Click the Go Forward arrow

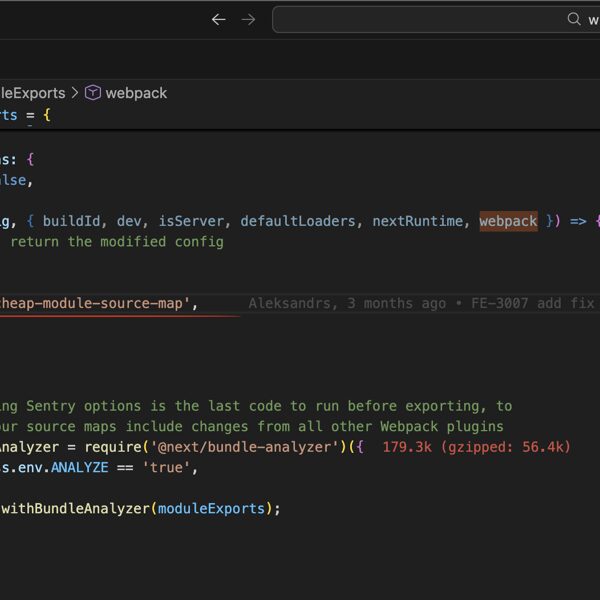coord(248,19)
